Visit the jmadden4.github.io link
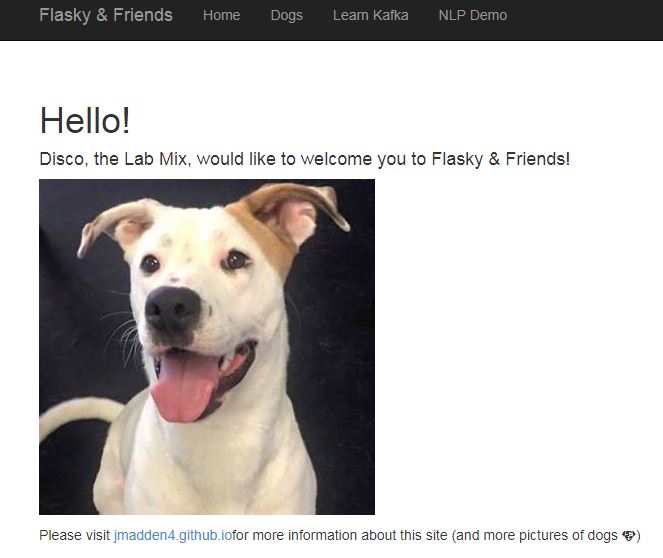This screenshot has height=558, width=663. (172, 535)
